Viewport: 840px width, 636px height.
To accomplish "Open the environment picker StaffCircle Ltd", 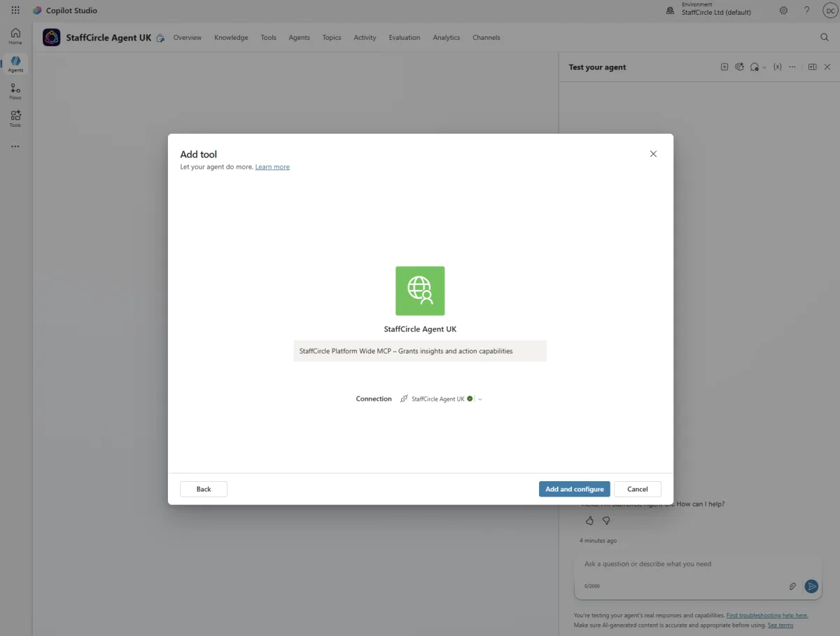I will [x=709, y=9].
